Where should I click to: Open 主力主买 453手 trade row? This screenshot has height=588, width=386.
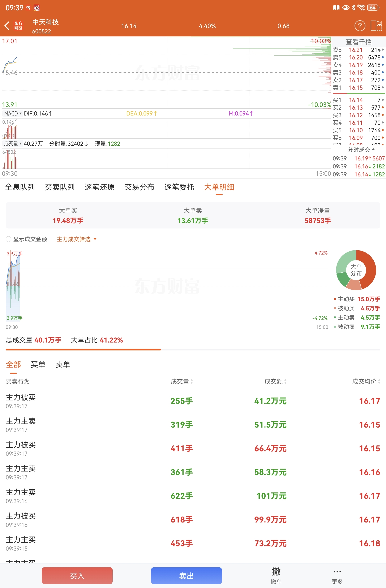pos(193,543)
